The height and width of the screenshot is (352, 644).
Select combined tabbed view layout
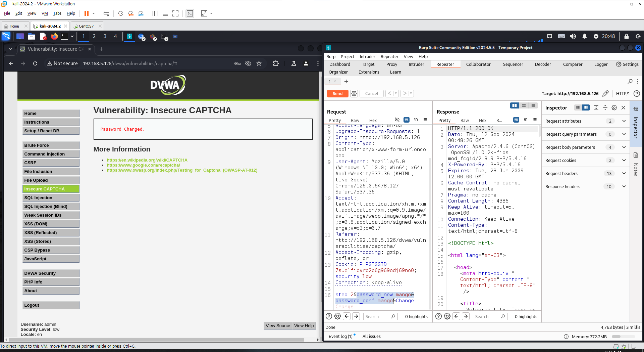[x=533, y=105]
